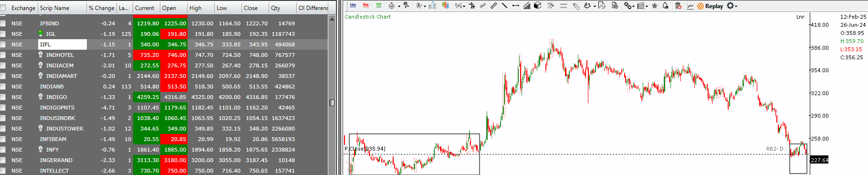Expand the shapes tool dropdown arrow
This screenshot has width=868, height=175.
point(595,6)
